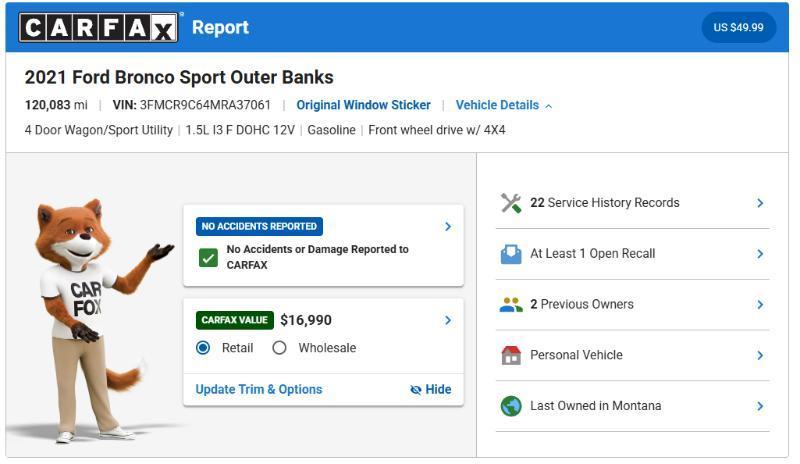Click At Least 1 Open Recall text
Viewport: 800px width, 464px height.
click(592, 254)
